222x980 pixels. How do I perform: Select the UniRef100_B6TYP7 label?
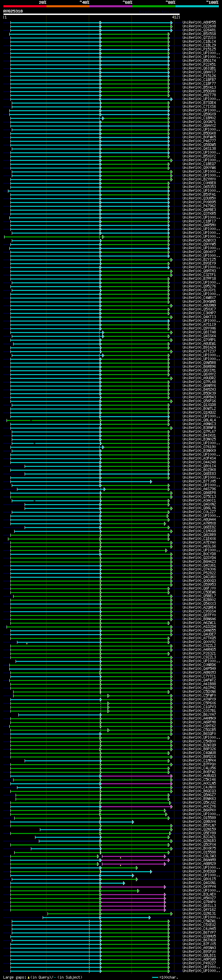[199, 932]
